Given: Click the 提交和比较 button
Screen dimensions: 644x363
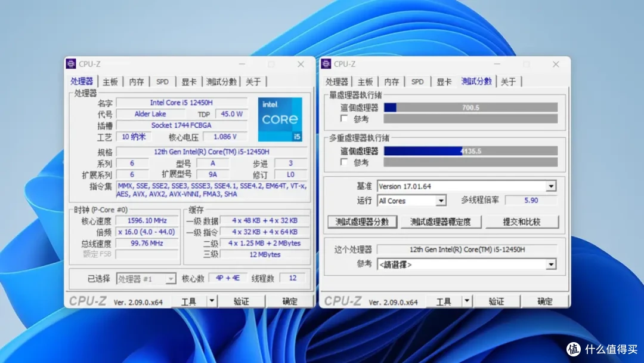Looking at the screenshot, I should (x=522, y=222).
